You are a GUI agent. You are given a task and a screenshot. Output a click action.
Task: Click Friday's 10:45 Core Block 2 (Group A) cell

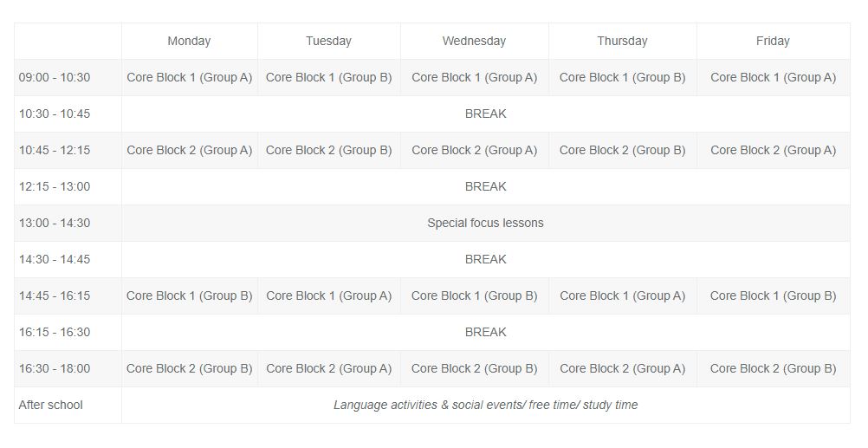(x=773, y=150)
